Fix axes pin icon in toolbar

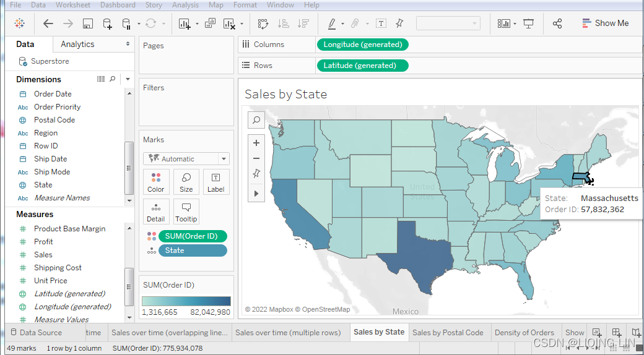(x=399, y=24)
